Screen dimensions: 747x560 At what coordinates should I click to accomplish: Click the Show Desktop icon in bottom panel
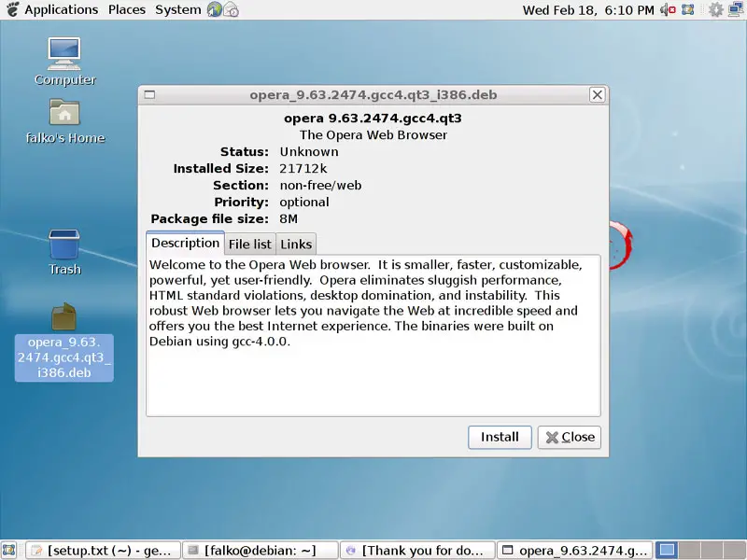point(9,551)
